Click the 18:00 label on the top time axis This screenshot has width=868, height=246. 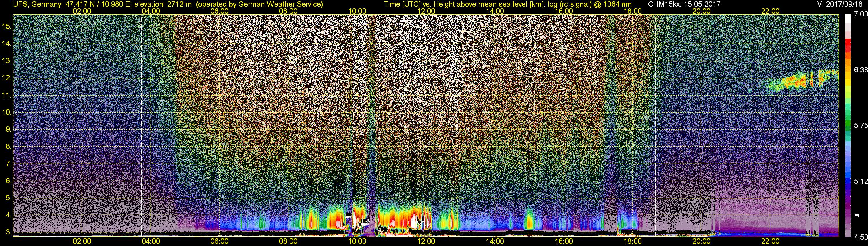tap(632, 11)
